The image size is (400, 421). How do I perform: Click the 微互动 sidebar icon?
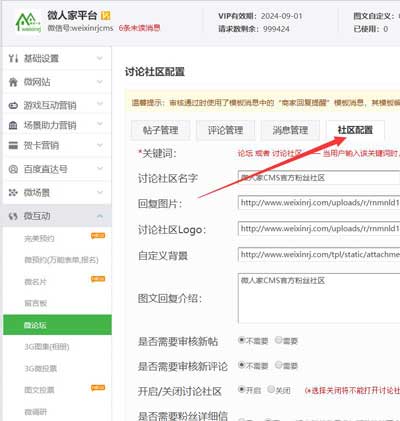coord(13,216)
